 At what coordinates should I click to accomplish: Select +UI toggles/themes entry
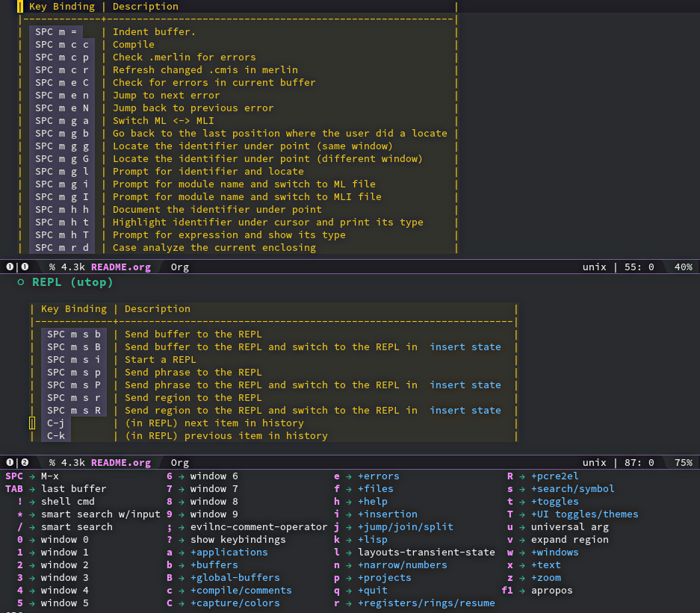[x=584, y=514]
